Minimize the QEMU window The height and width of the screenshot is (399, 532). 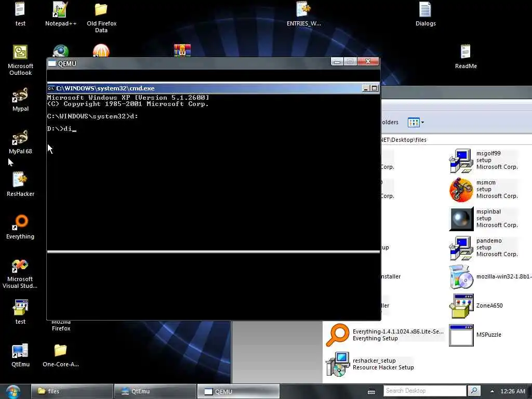point(337,61)
